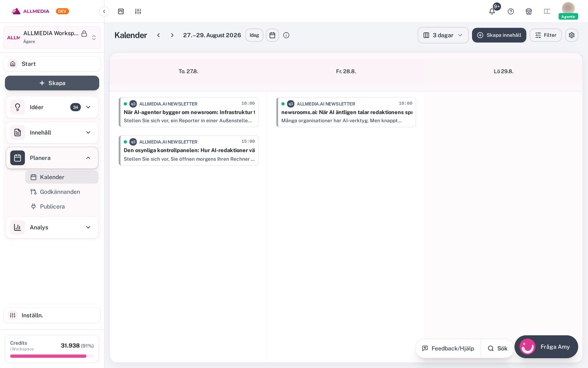Open the ALLMEDIA Workspace switcher
This screenshot has width=588, height=368.
click(52, 38)
